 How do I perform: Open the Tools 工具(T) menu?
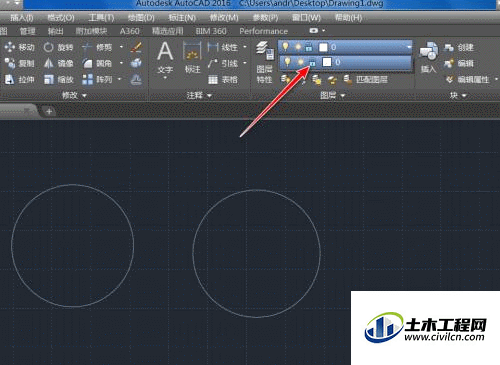pyautogui.click(x=101, y=18)
